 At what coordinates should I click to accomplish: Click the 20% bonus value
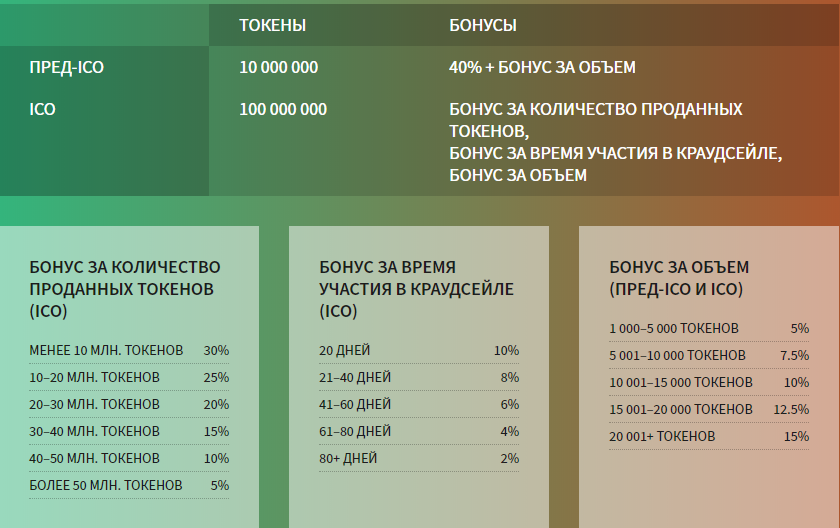coord(216,404)
